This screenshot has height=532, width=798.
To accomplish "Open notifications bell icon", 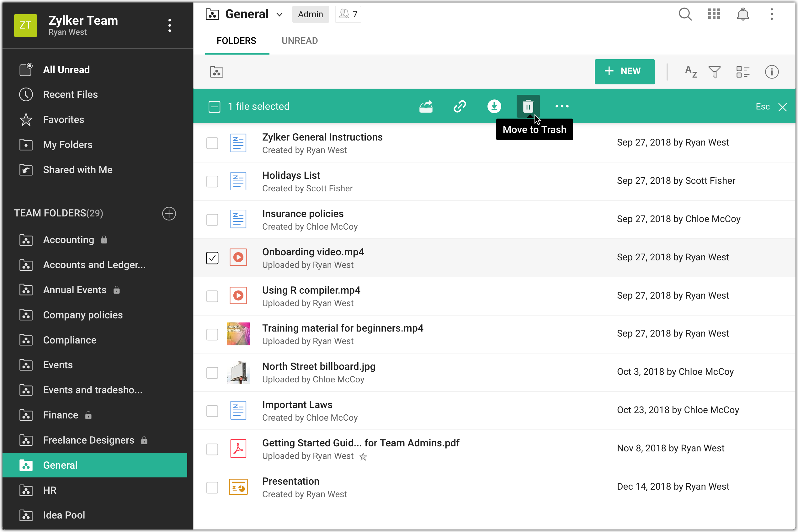I will pyautogui.click(x=743, y=14).
